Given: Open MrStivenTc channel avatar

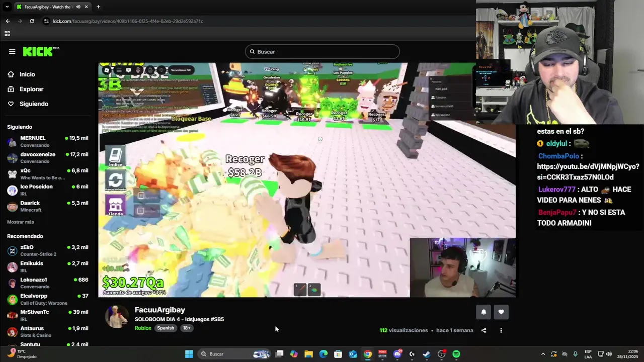Looking at the screenshot, I should click(12, 315).
